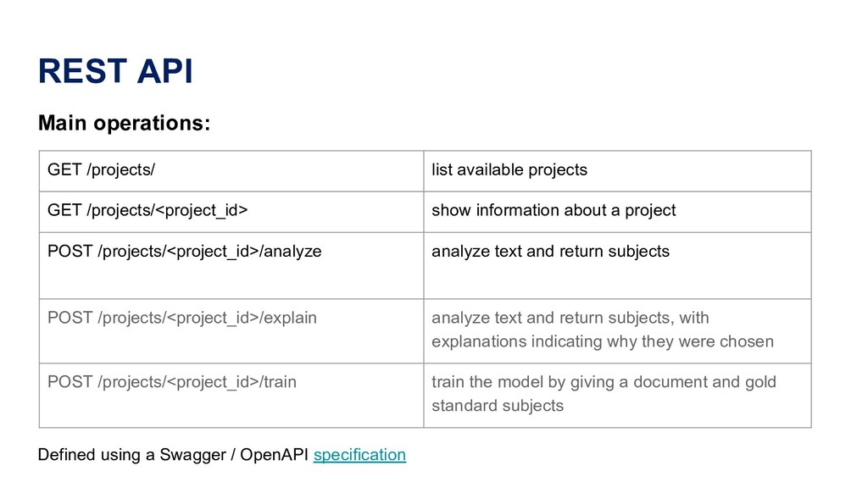
Task: Open the Swagger specification link
Action: [359, 455]
